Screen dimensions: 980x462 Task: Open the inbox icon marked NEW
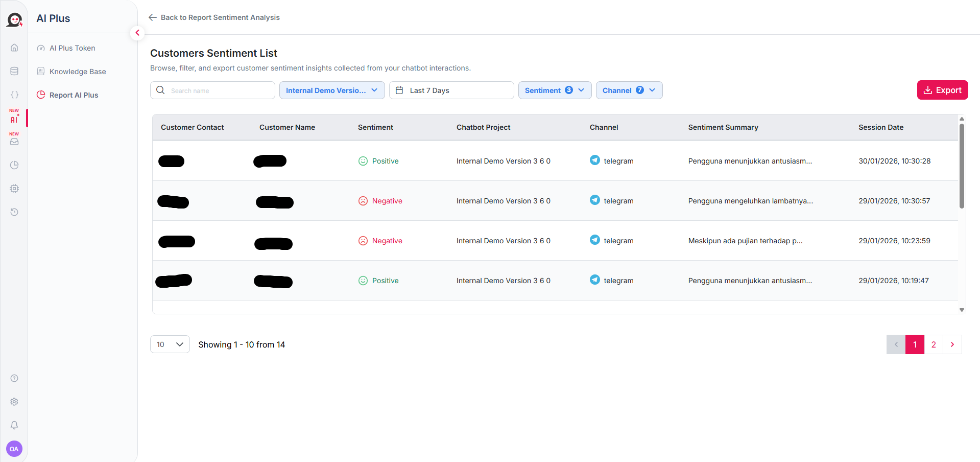(x=14, y=142)
